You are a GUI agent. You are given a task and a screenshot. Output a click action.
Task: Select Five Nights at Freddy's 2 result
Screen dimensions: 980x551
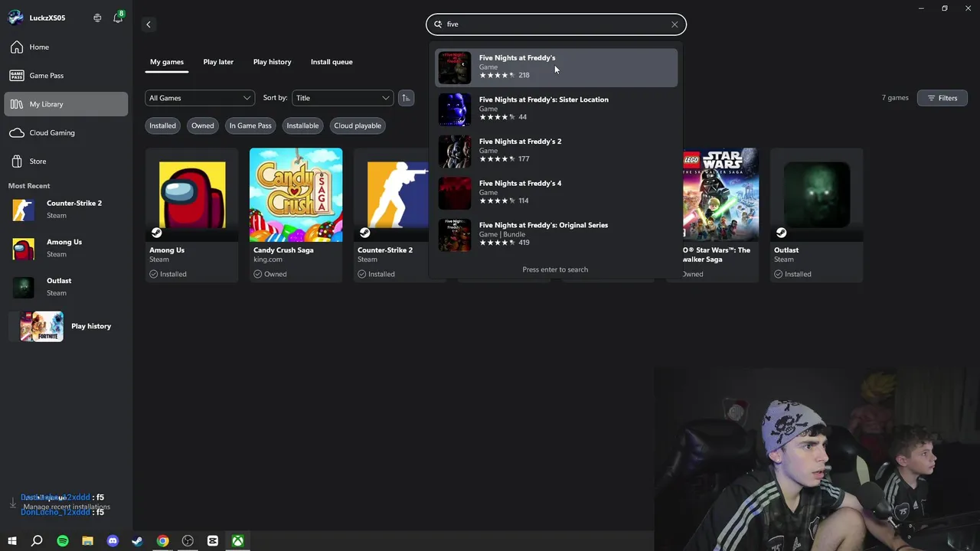[x=556, y=151]
